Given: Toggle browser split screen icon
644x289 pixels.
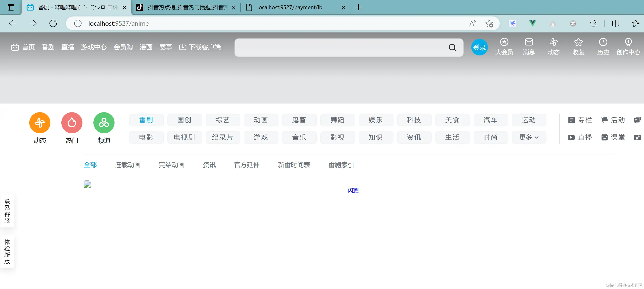Looking at the screenshot, I should point(616,24).
